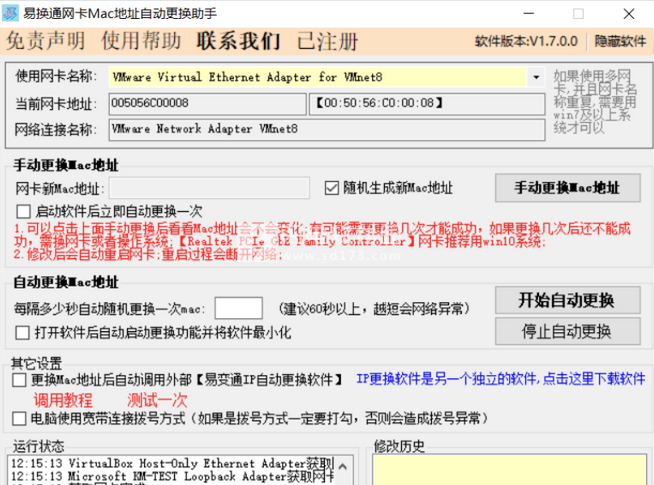Uncheck 随机生成新Mac地址 checkbox

point(332,188)
